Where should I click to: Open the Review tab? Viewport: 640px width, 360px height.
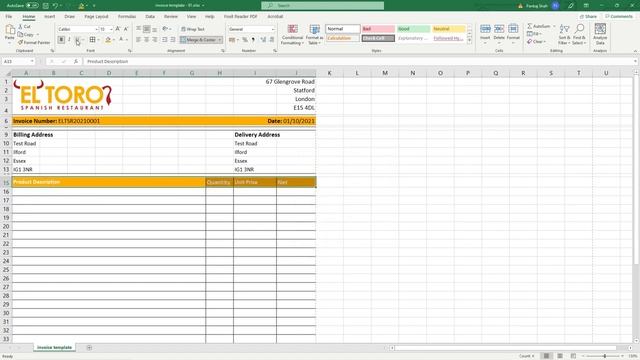pos(171,16)
